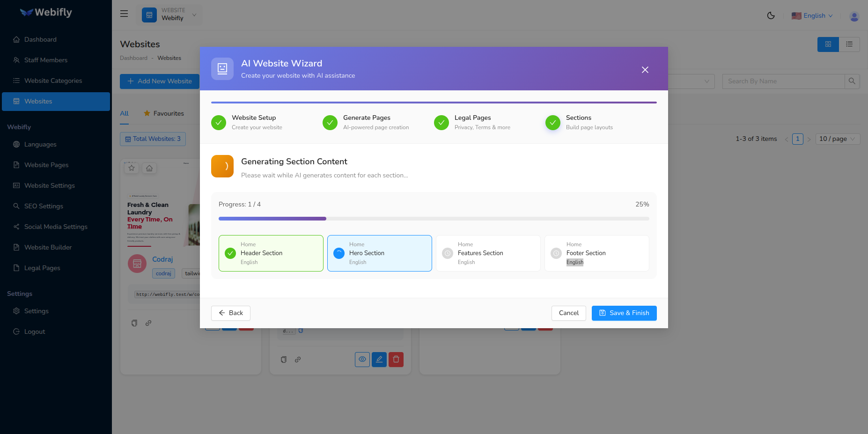868x434 pixels.
Task: Enable grid view layout
Action: click(x=828, y=44)
